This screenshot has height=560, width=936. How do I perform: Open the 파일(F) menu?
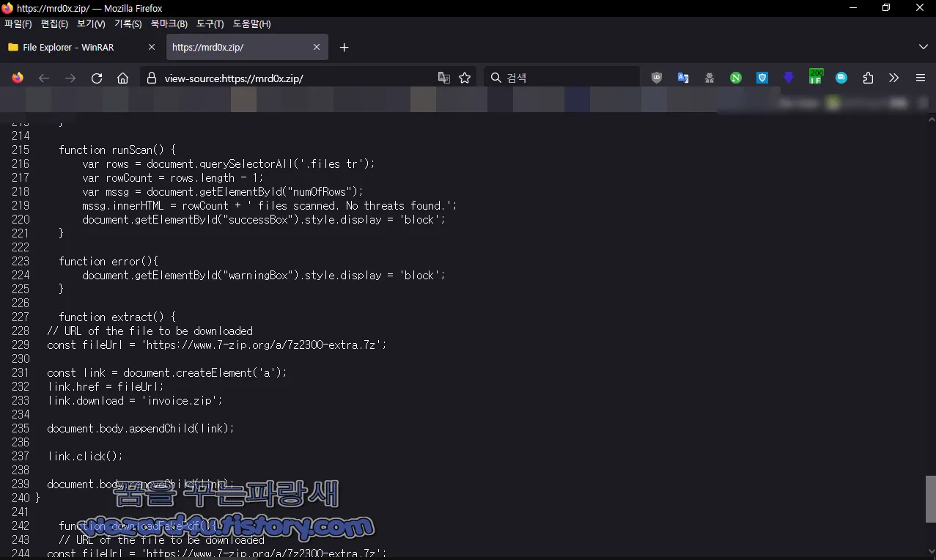pos(18,24)
